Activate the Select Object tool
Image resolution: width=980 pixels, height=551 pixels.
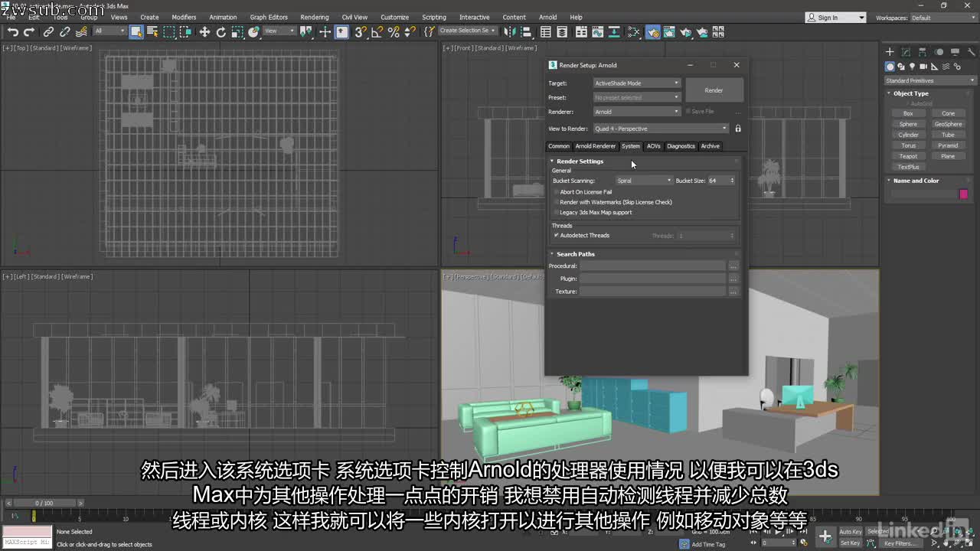[x=136, y=31]
